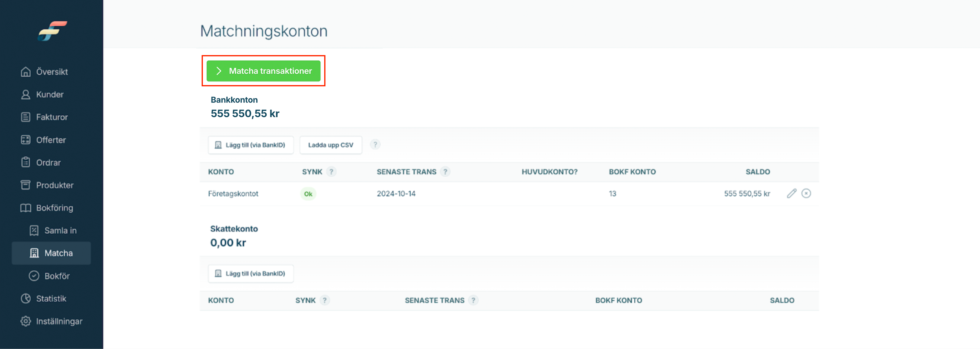Click the Ladda upp CSV button

point(331,145)
